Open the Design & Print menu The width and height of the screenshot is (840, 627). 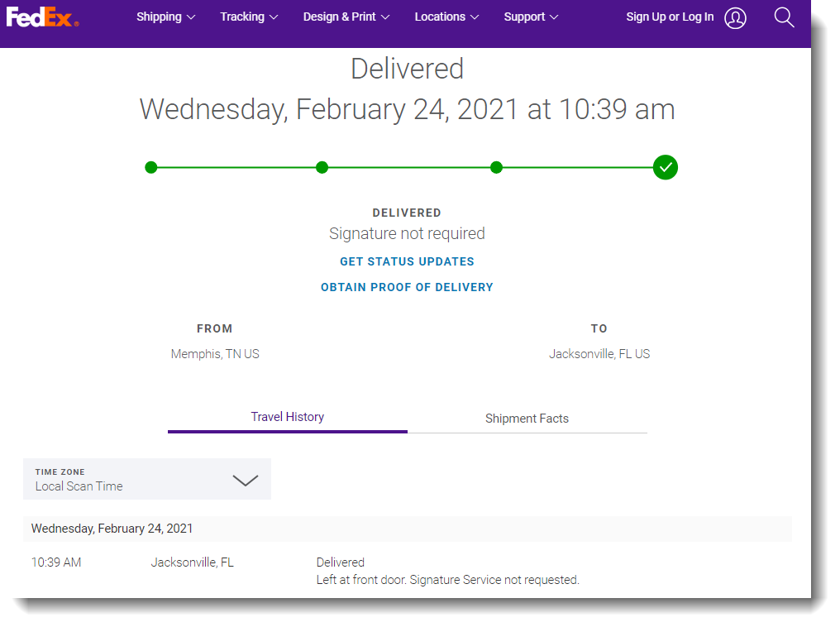pyautogui.click(x=346, y=17)
